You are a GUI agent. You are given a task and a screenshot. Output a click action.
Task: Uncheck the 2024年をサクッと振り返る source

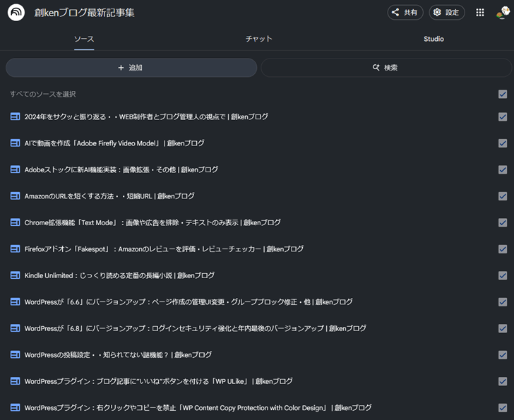click(x=503, y=116)
